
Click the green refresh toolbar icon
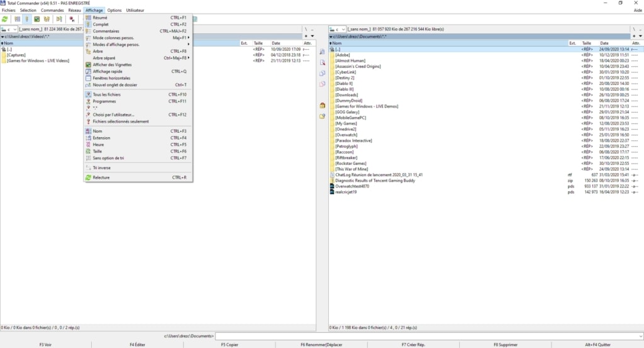click(x=5, y=20)
